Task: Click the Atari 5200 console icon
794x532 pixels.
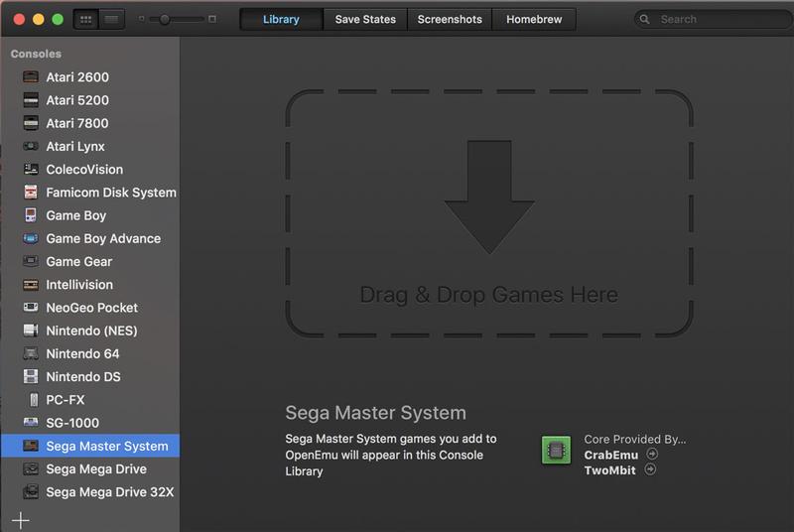Action: [x=31, y=100]
